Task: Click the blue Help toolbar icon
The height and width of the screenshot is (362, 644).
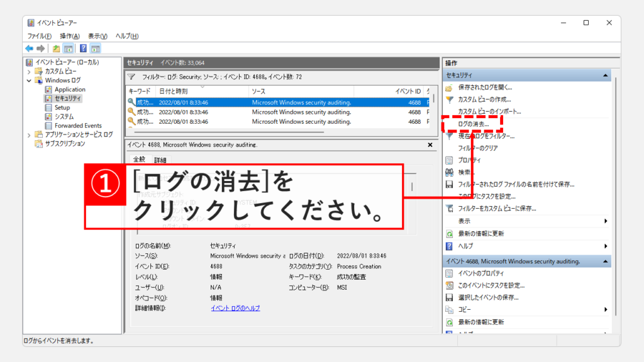Action: click(83, 48)
